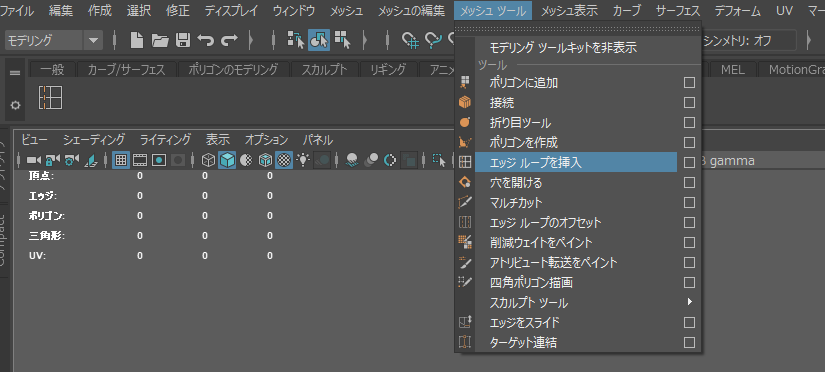Click the 三角形 label in heads-up display
This screenshot has width=825, height=372.
click(47, 236)
